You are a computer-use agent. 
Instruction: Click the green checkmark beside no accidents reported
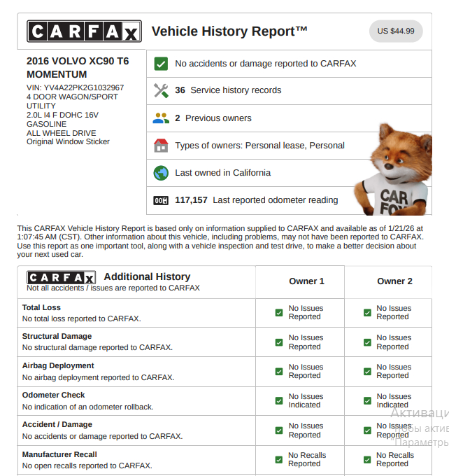coord(161,64)
